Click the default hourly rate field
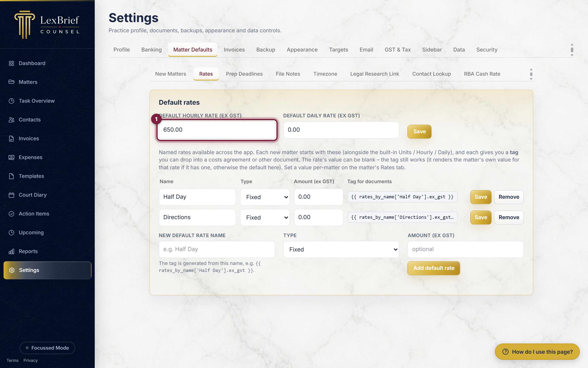Viewport: 588px width, 368px height. coord(217,130)
